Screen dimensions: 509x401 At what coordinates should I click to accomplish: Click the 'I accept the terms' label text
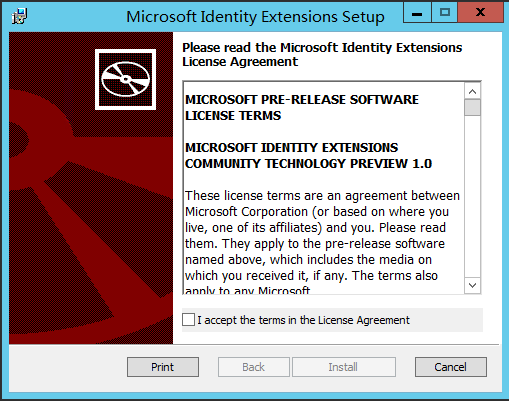point(303,320)
